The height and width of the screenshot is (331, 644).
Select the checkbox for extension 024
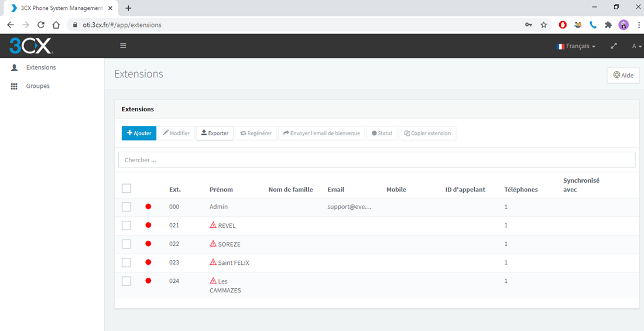point(126,281)
